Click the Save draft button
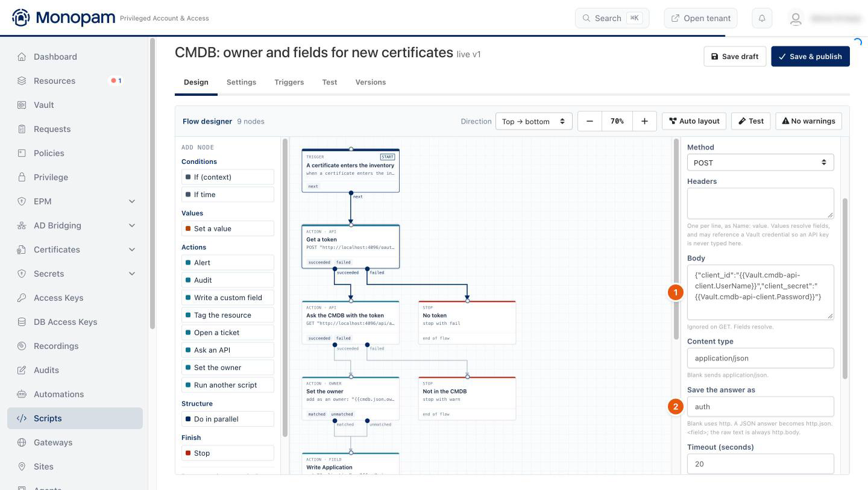The width and height of the screenshot is (868, 490). [735, 57]
